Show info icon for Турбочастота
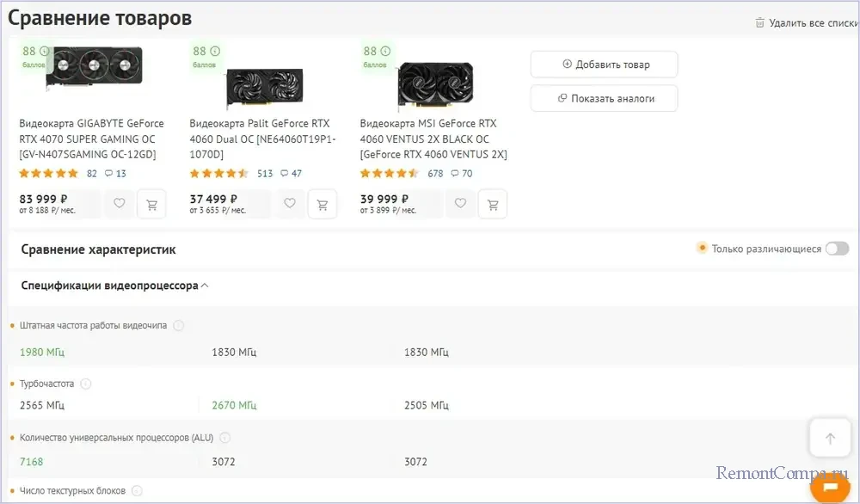This screenshot has height=504, width=860. pos(86,384)
